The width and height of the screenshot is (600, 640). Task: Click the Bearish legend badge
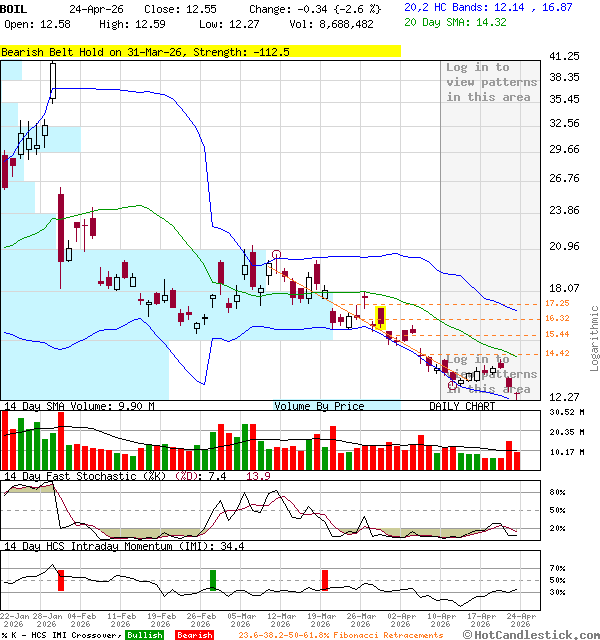[194, 635]
